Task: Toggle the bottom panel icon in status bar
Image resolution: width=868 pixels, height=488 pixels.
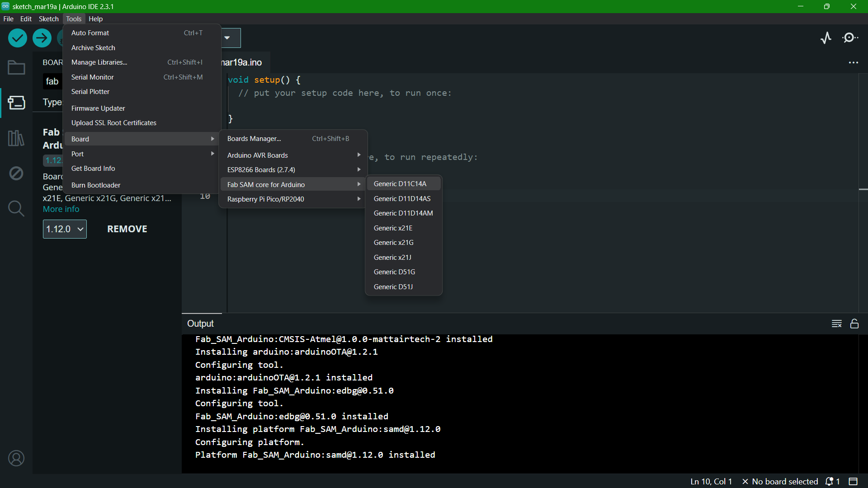Action: click(x=853, y=482)
